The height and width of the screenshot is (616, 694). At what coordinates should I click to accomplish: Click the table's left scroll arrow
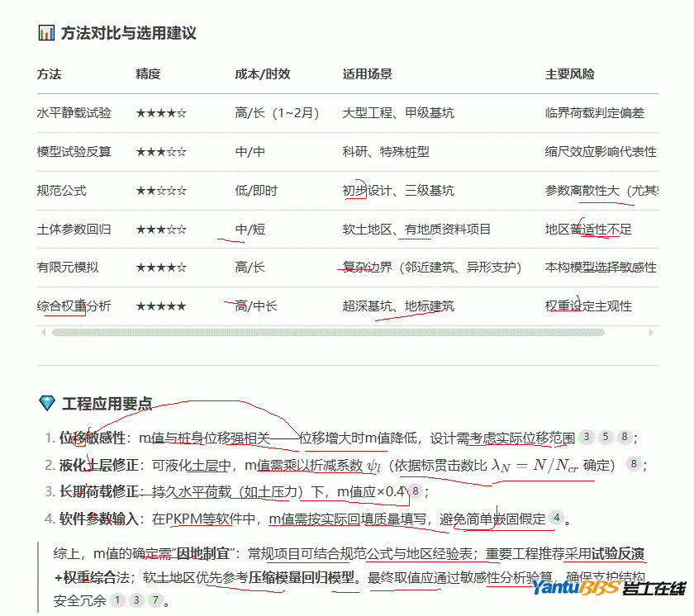[x=42, y=332]
